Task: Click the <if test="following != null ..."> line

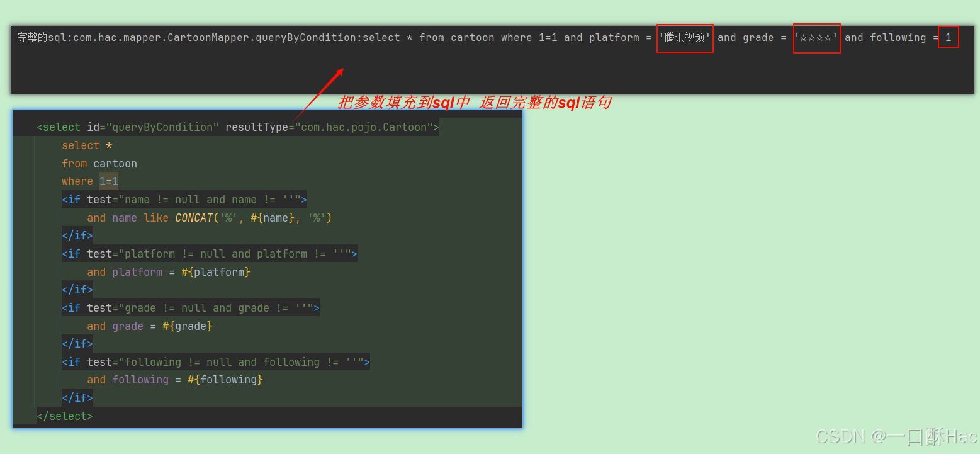Action: pos(216,362)
